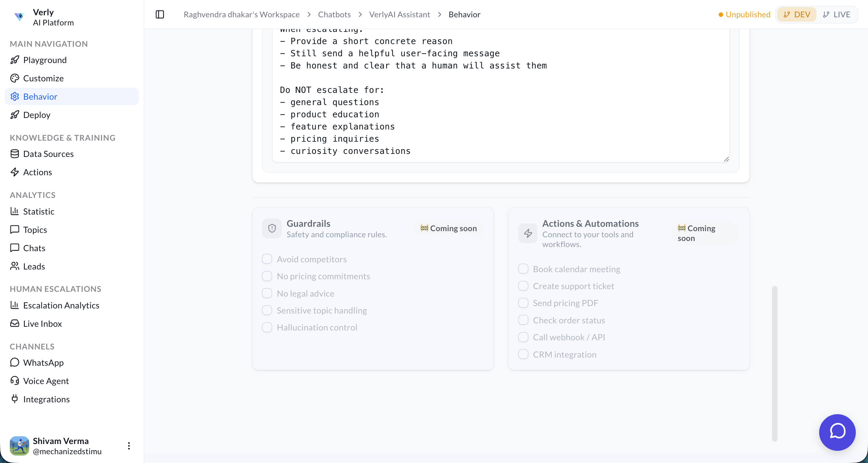Click chevron after Chatbots breadcrumb
The height and width of the screenshot is (463, 868).
coord(360,15)
